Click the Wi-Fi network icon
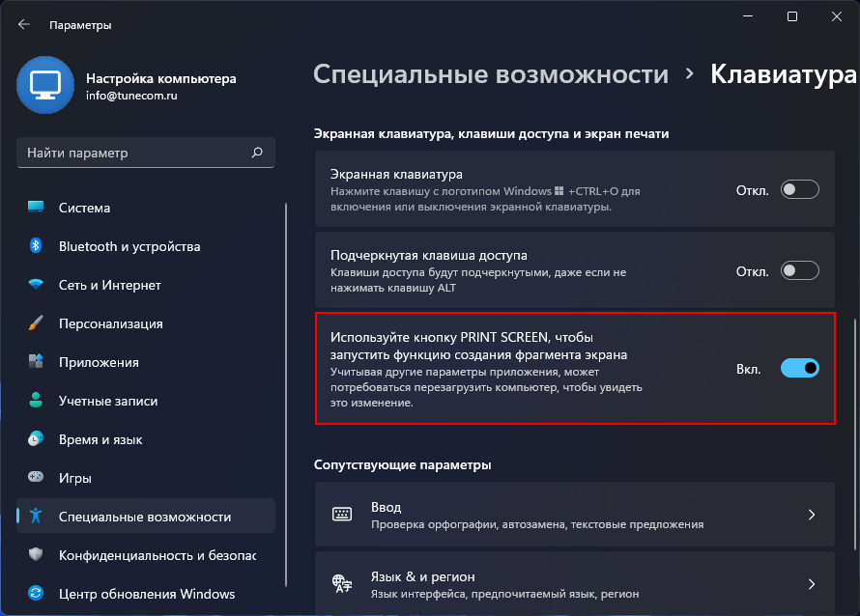Screen dimensions: 860x616 click(36, 285)
